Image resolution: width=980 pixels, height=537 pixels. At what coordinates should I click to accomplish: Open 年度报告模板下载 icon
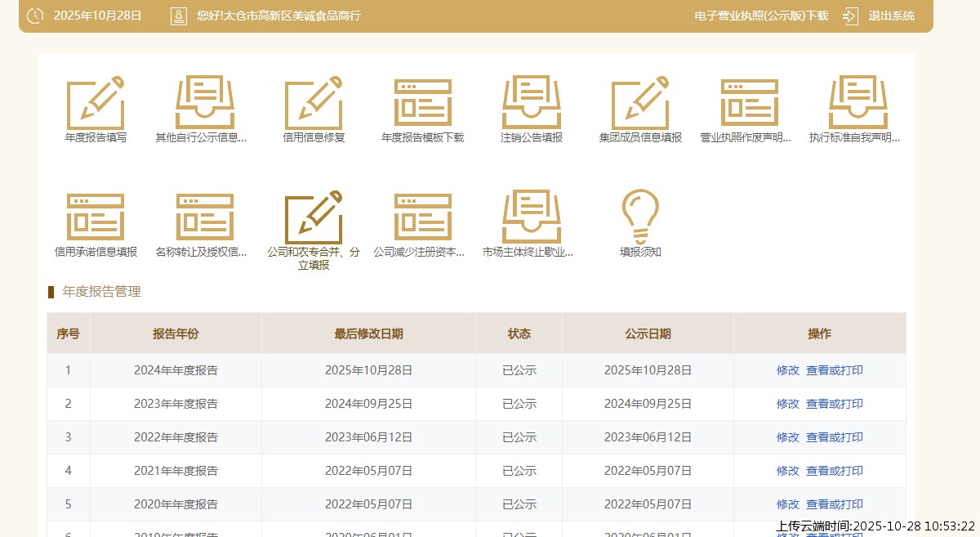click(422, 104)
